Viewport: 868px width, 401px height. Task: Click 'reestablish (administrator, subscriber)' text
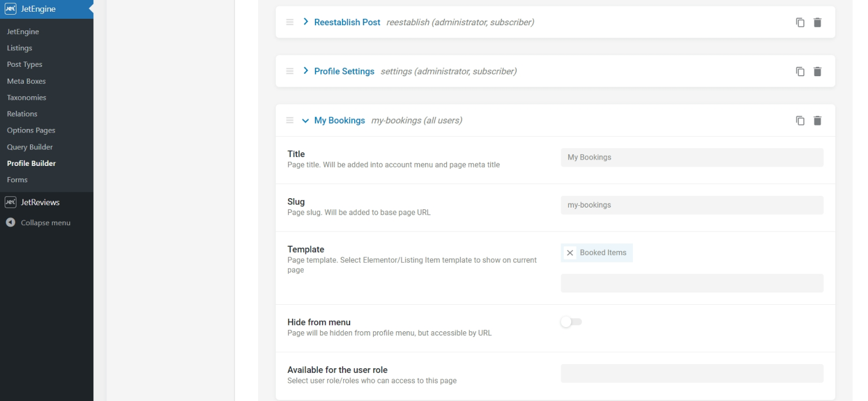click(460, 22)
